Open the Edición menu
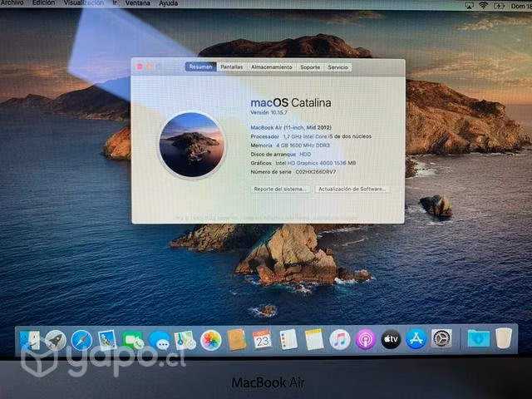Screen dimensions: 532x399 (x=43, y=2)
